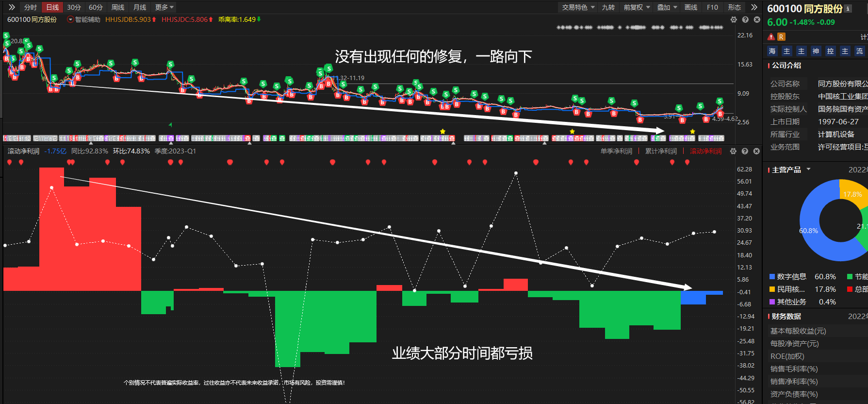Switch to the 60分 timeframe tab
The image size is (868, 404).
coord(96,7)
